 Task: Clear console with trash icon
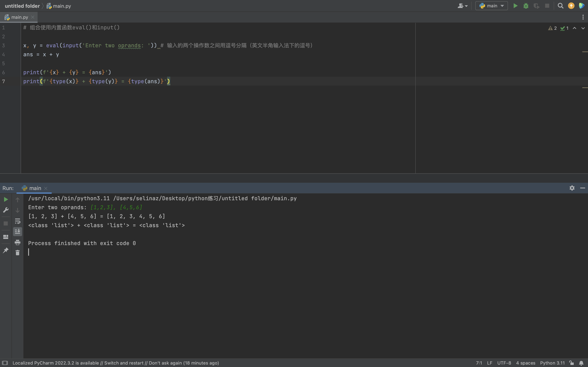18,253
